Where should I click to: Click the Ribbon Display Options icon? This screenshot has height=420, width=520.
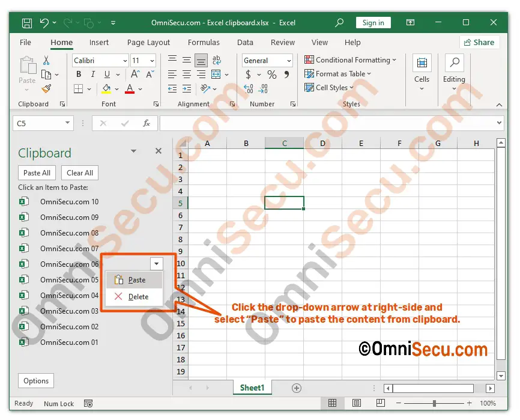pos(410,23)
